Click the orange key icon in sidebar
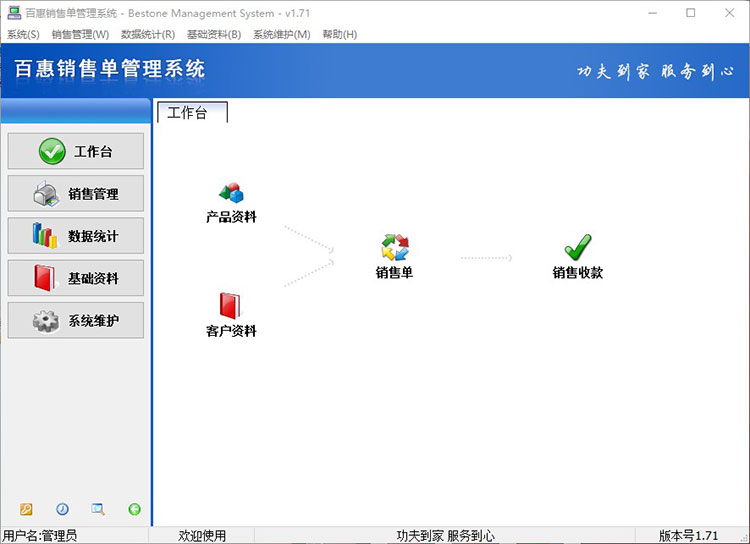This screenshot has height=544, width=750. tap(26, 509)
